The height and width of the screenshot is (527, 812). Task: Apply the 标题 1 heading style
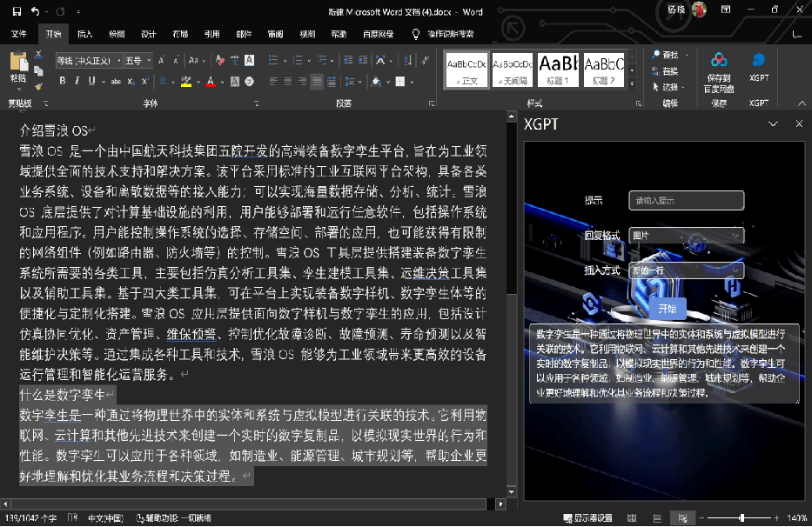click(x=558, y=70)
